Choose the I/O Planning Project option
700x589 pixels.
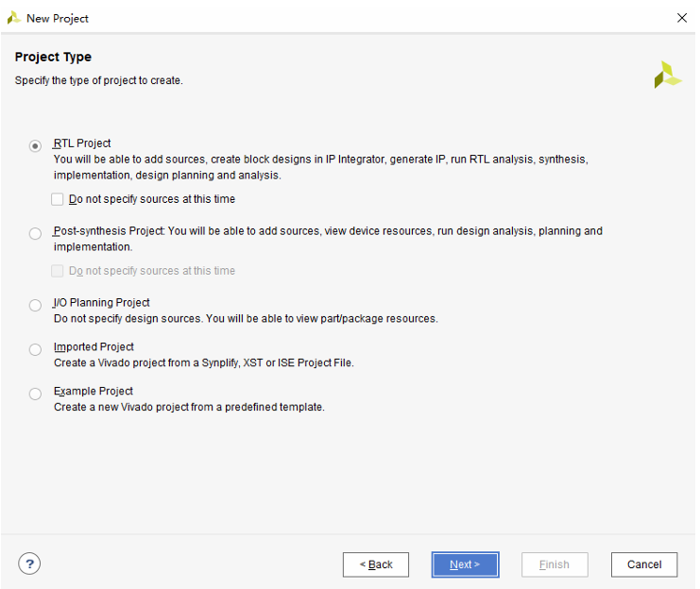pos(35,305)
